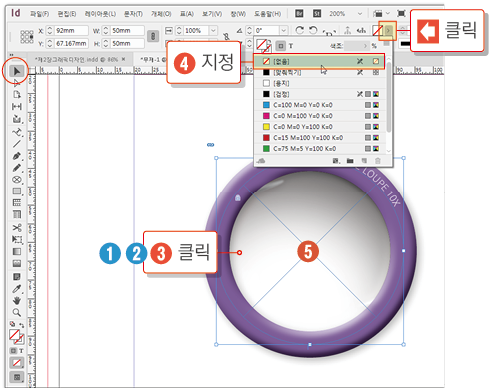Image resolution: width=489 pixels, height=388 pixels.
Task: Click the Bridge (Br) icon
Action: 299,14
